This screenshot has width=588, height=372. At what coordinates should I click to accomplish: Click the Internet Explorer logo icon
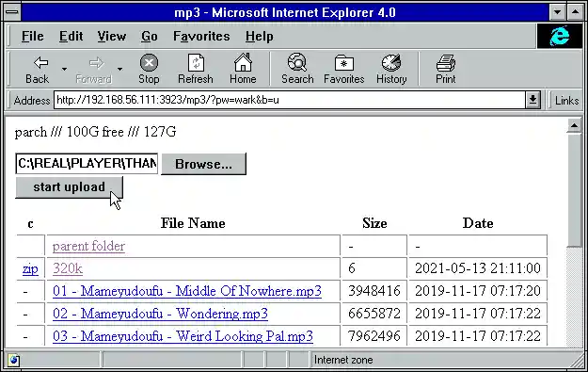(560, 37)
